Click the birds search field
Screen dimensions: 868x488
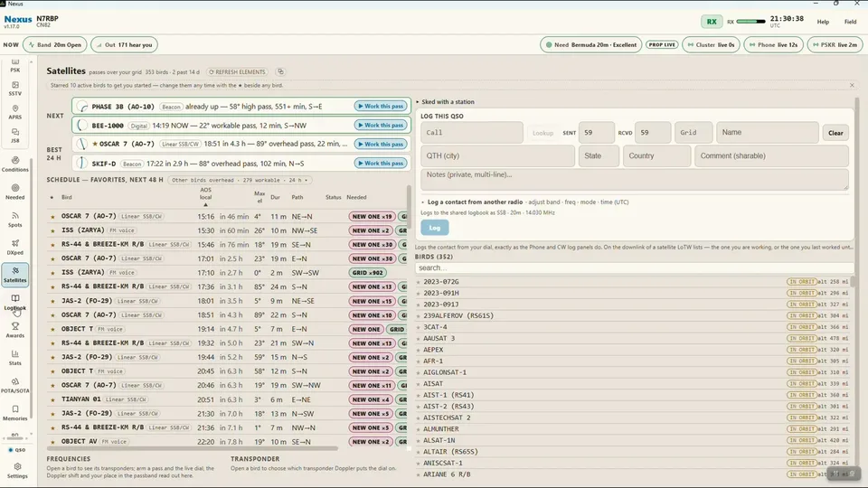click(633, 267)
